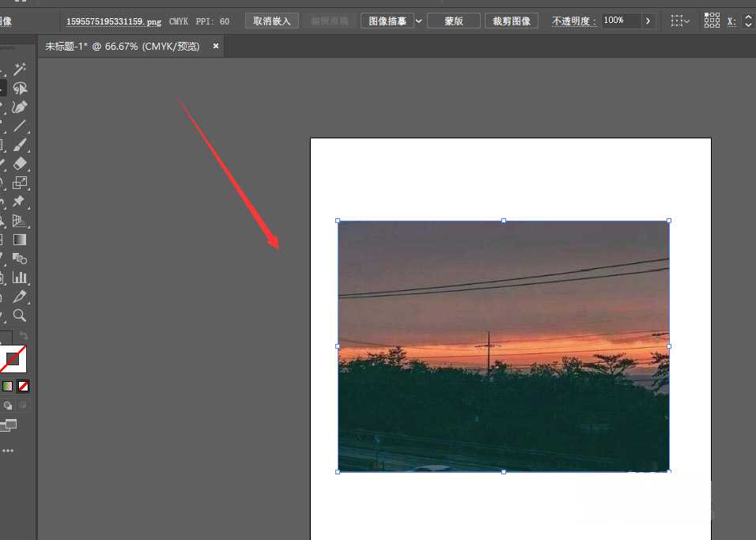Open the 不透明度 options dropdown arrow

pos(648,21)
